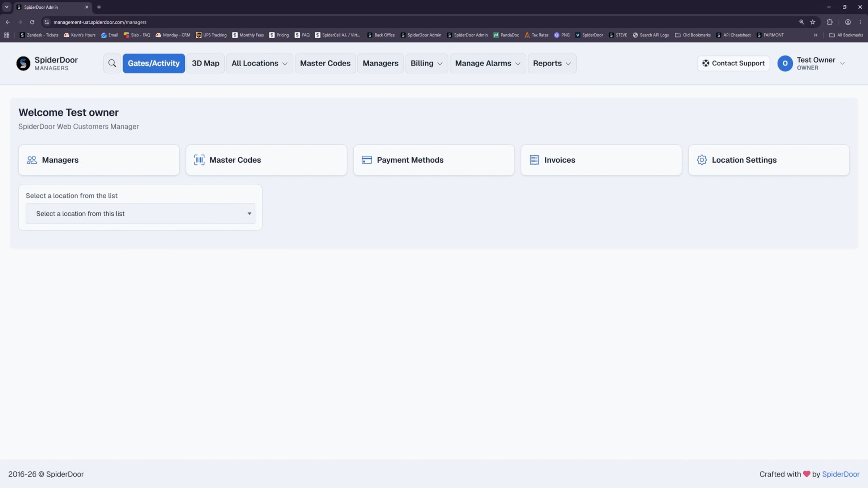Open the Invoices card
Image resolution: width=868 pixels, height=488 pixels.
601,160
